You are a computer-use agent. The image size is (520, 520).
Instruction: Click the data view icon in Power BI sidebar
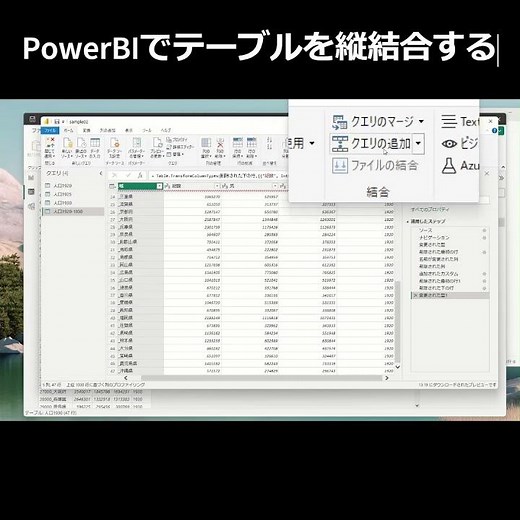pyautogui.click(x=31, y=191)
